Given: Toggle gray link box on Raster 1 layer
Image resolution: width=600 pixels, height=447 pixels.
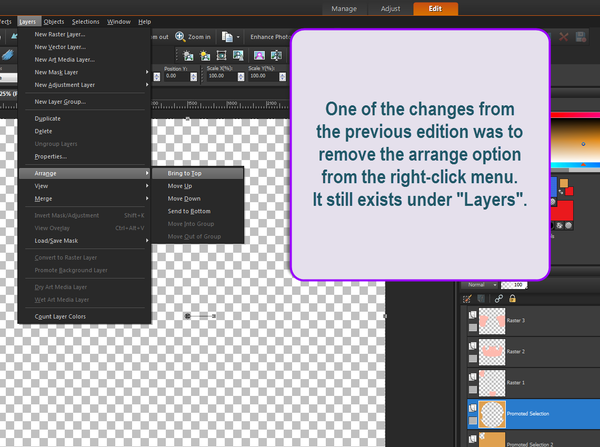Looking at the screenshot, I should (x=473, y=390).
